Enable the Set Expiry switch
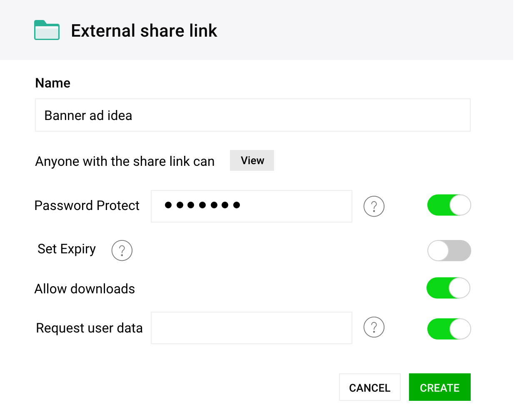The height and width of the screenshot is (420, 514). click(x=449, y=250)
